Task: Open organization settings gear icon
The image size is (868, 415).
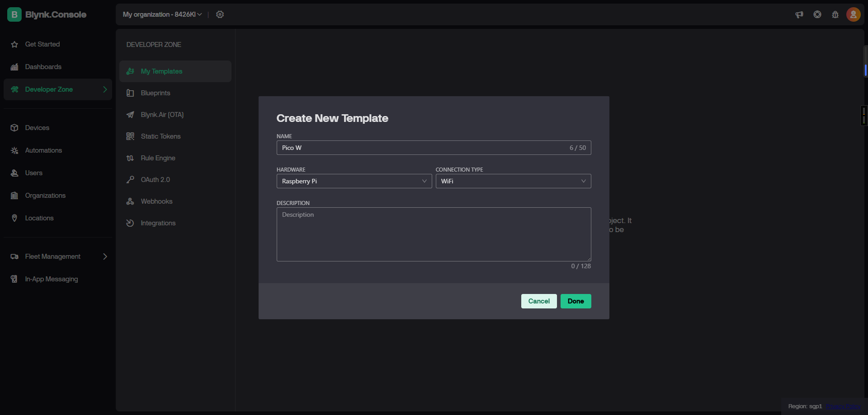Action: click(220, 14)
